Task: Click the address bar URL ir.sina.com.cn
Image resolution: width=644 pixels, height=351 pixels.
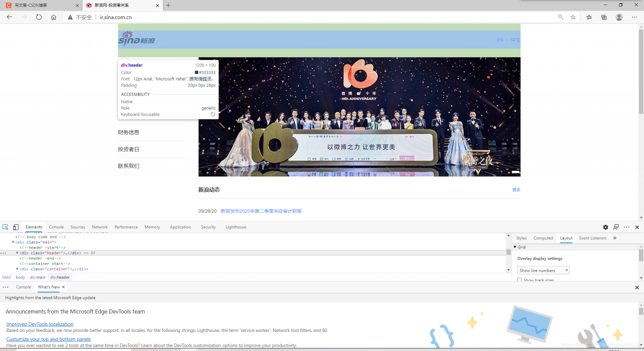Action: (x=116, y=17)
